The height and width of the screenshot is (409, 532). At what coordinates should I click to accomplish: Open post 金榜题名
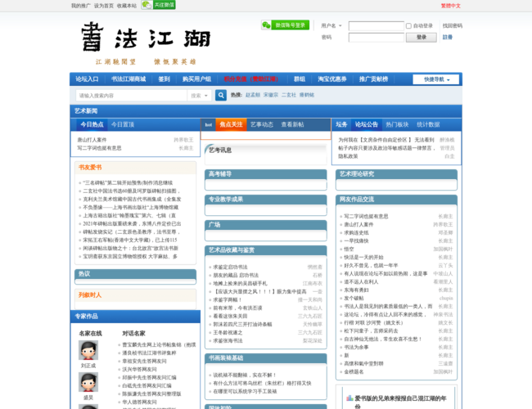pos(354,372)
